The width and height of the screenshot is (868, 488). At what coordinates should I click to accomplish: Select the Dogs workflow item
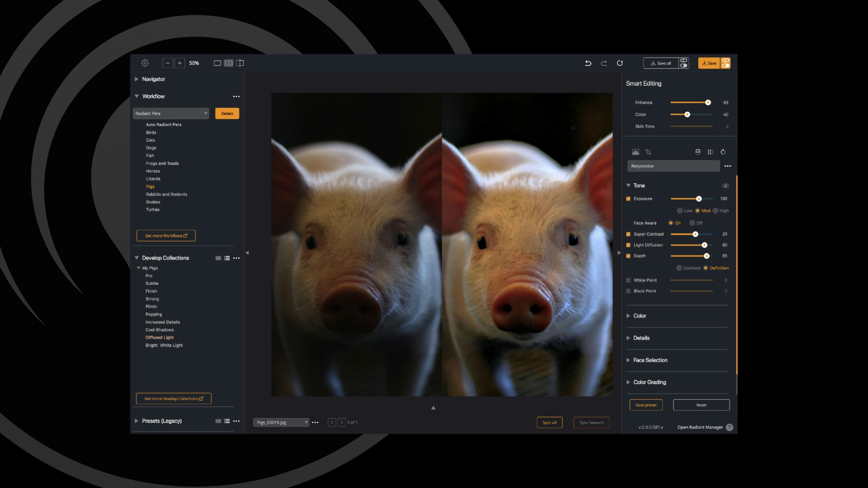point(151,148)
